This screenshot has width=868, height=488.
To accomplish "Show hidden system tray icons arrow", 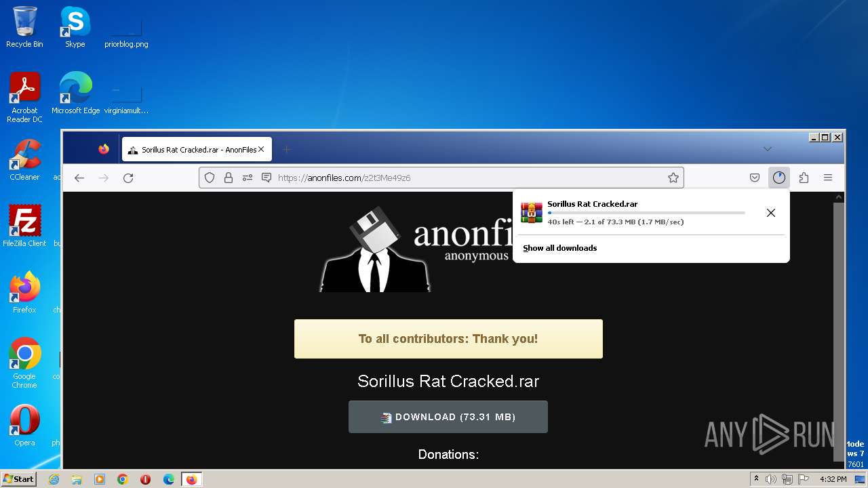I will 757,479.
